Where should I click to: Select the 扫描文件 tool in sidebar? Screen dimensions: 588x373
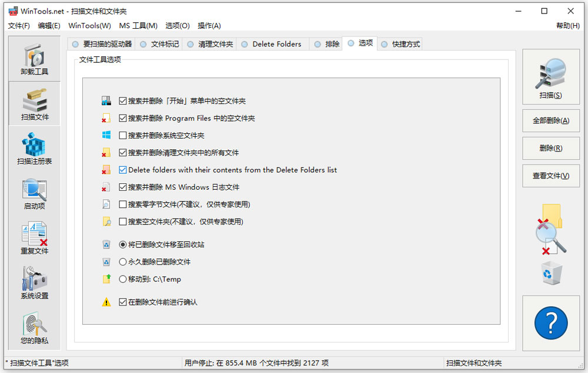35,104
